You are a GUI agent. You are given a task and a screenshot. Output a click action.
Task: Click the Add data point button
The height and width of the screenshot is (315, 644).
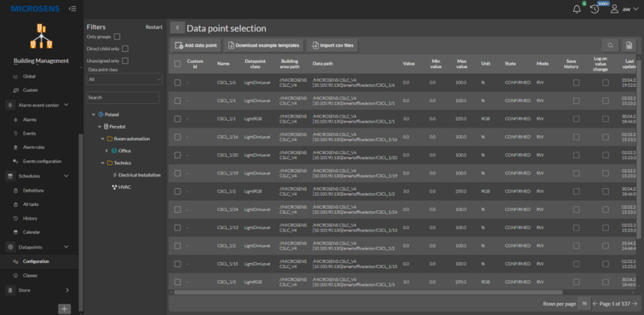[x=196, y=46]
